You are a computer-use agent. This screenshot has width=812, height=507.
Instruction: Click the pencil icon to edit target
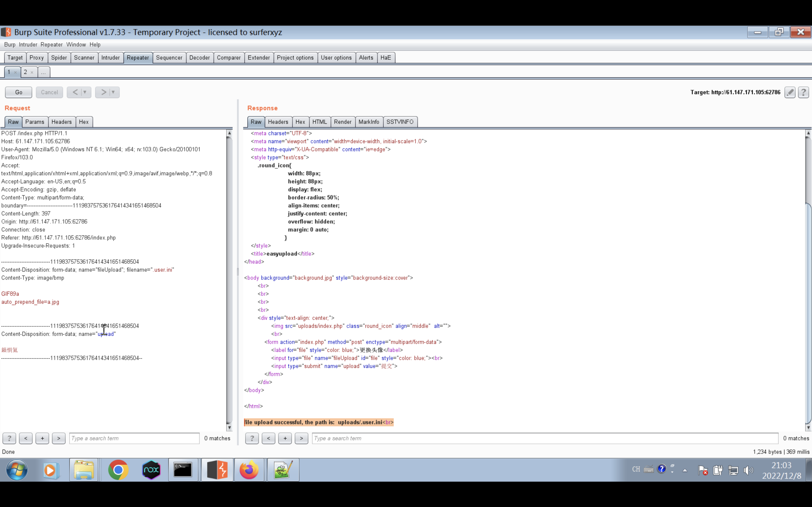click(x=790, y=92)
